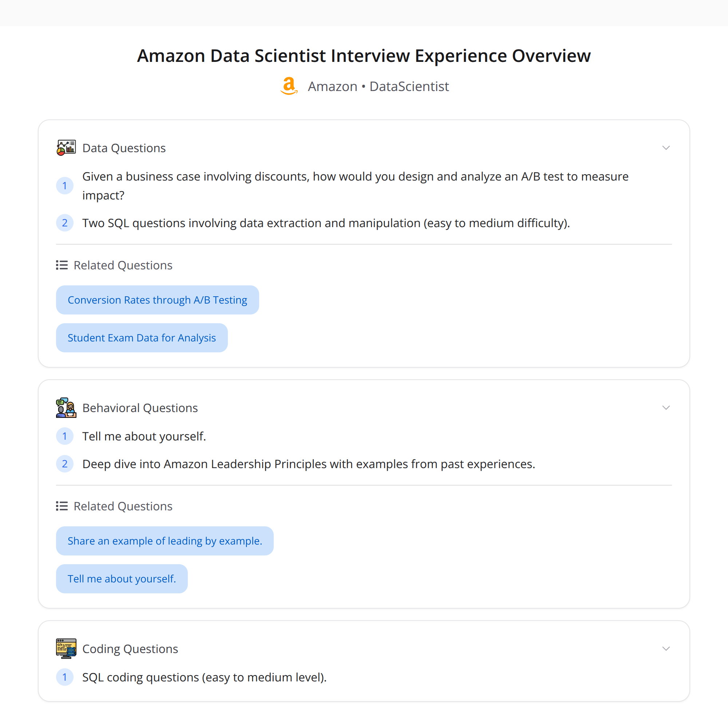Open Share an example of leading by example
Viewport: 728px width, 728px height.
pos(165,541)
